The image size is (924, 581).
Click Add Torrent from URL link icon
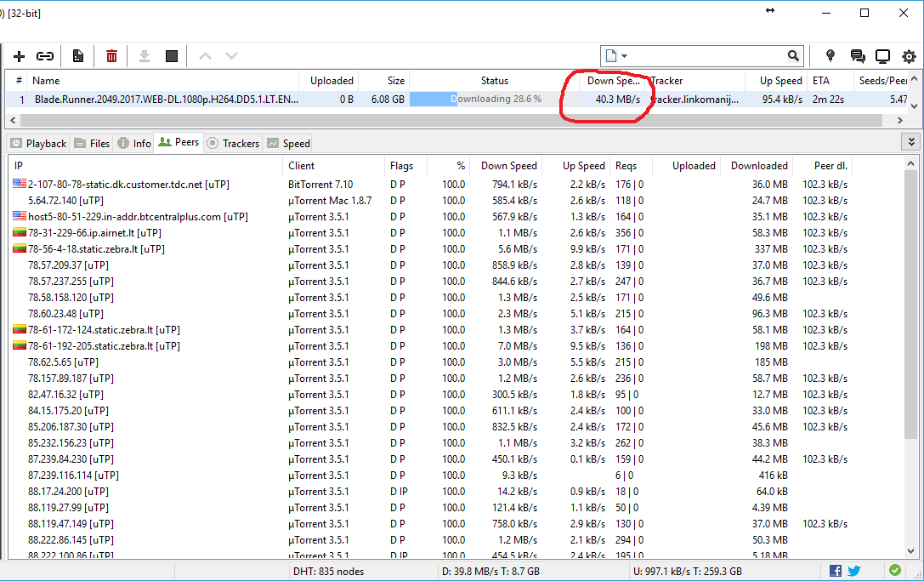(45, 56)
